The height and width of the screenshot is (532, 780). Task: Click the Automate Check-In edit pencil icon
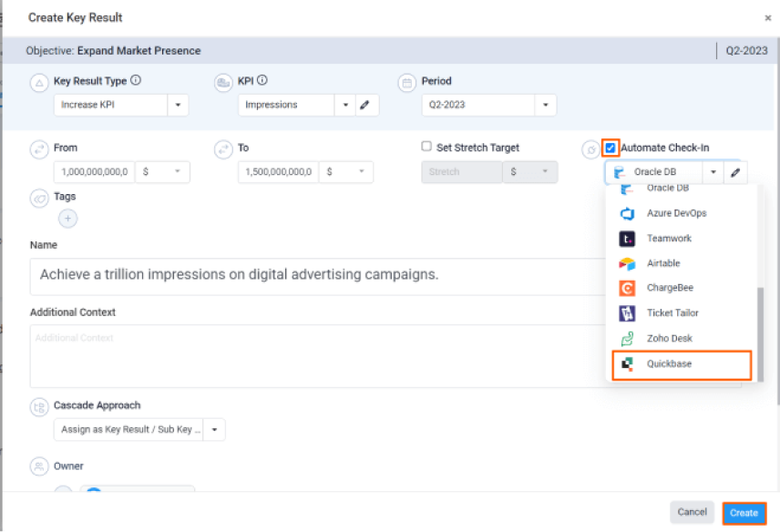[735, 172]
